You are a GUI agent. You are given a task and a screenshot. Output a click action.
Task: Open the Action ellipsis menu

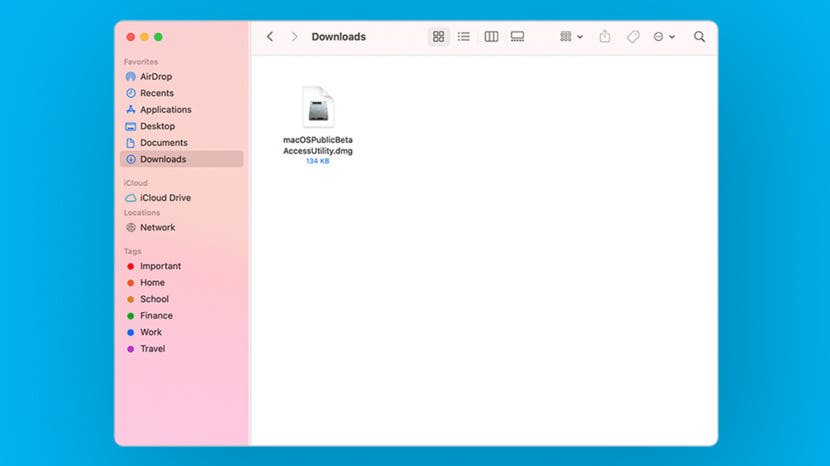pyautogui.click(x=664, y=37)
